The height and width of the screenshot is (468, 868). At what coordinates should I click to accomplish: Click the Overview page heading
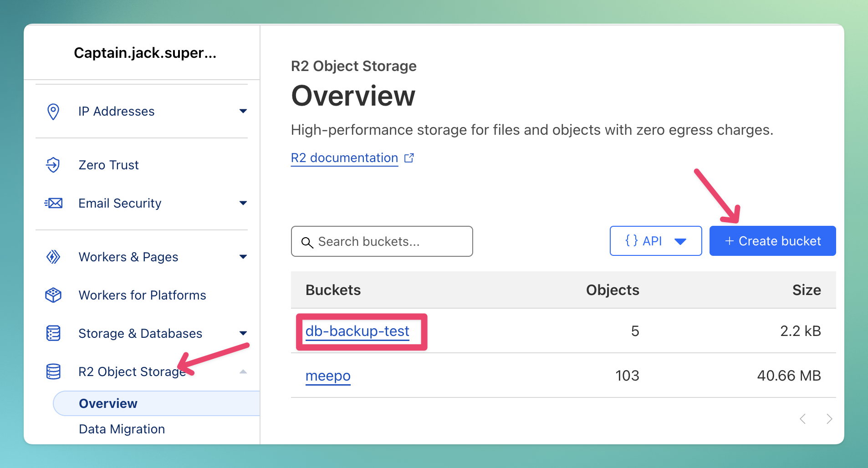point(353,96)
